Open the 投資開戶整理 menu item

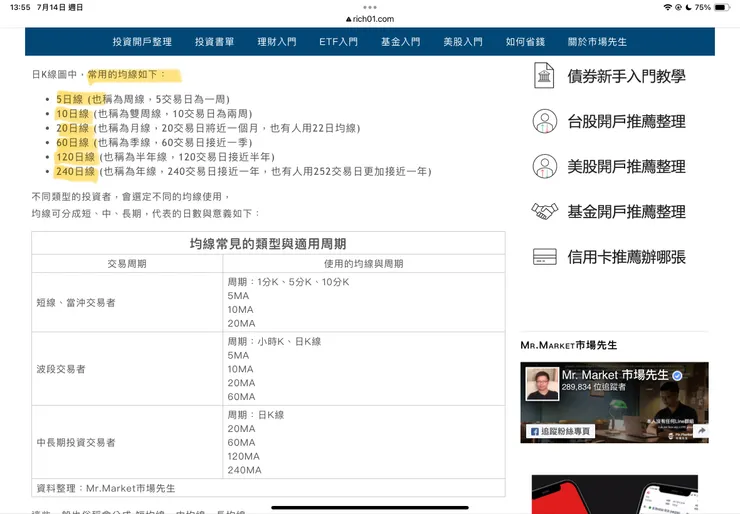pyautogui.click(x=142, y=42)
